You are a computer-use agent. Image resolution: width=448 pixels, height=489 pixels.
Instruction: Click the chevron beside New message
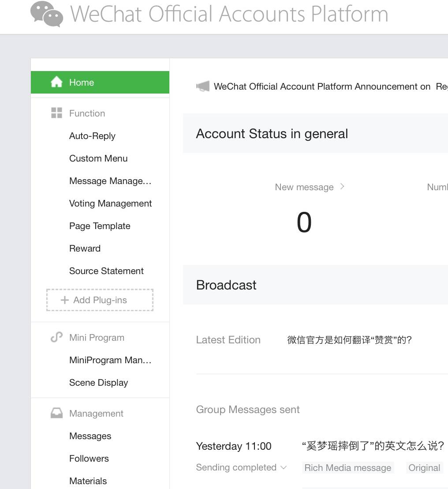tap(342, 187)
